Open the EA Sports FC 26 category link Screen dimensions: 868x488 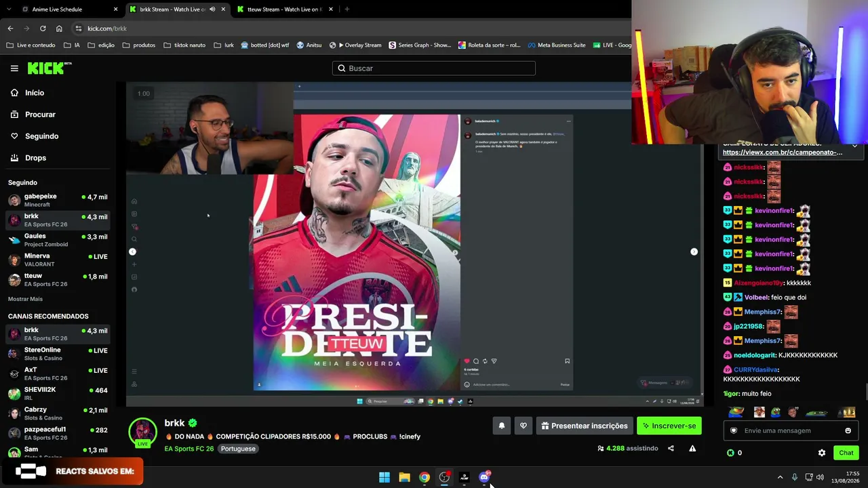(x=189, y=449)
